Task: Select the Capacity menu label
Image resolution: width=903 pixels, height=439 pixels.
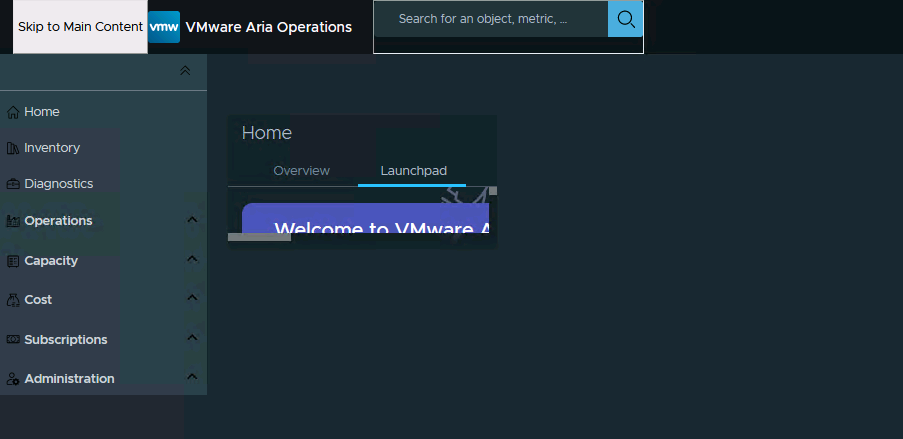Action: click(x=51, y=260)
